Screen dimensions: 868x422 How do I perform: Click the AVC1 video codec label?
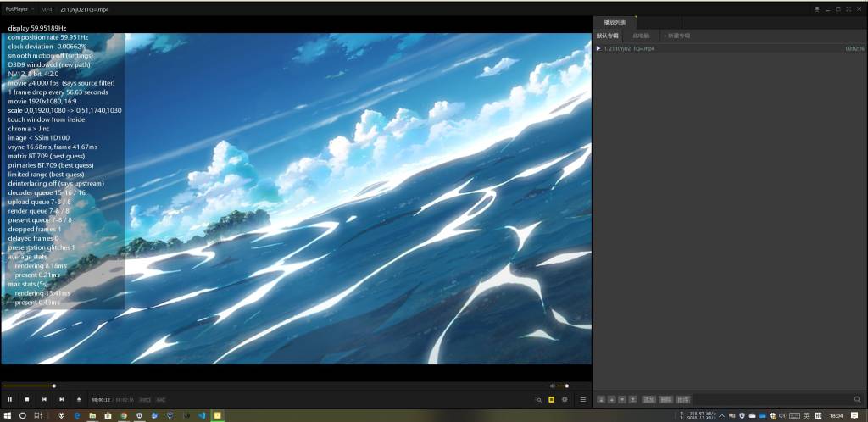[x=145, y=400]
